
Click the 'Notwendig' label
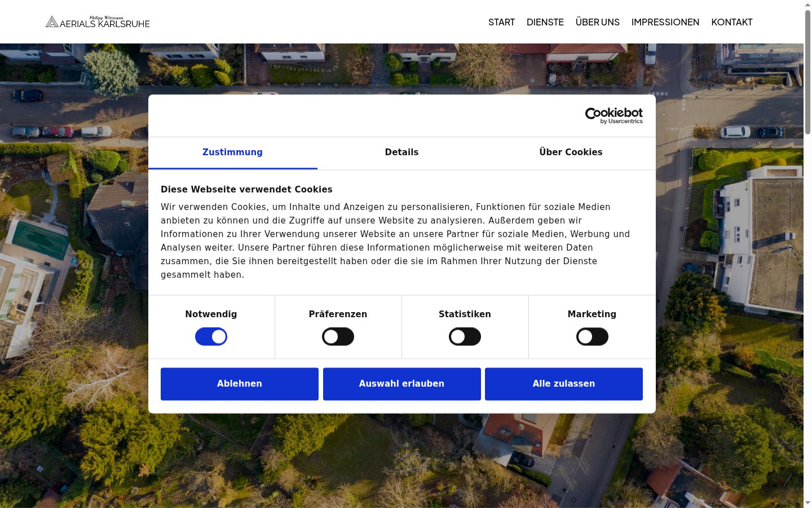(x=211, y=314)
